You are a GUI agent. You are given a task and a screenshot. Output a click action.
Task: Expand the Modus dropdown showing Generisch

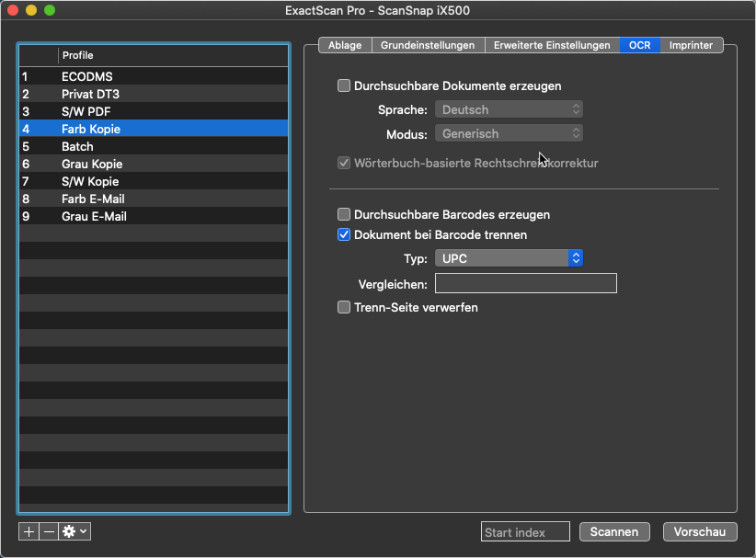click(509, 133)
